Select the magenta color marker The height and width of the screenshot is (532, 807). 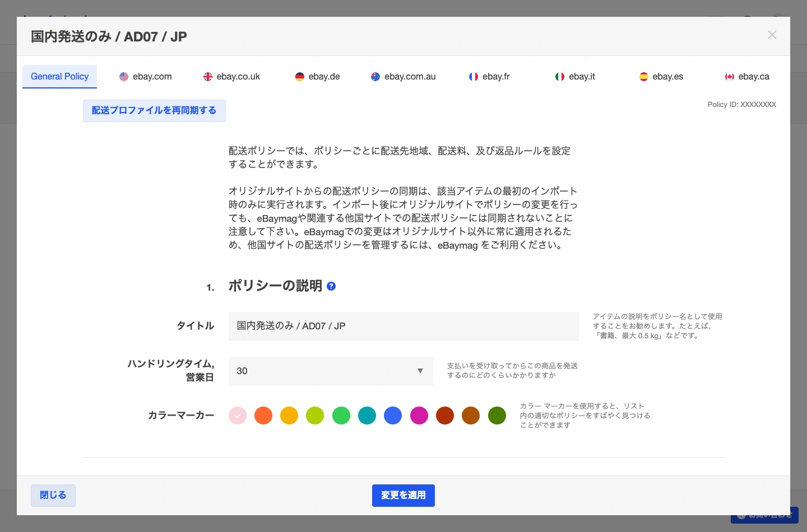pos(419,416)
